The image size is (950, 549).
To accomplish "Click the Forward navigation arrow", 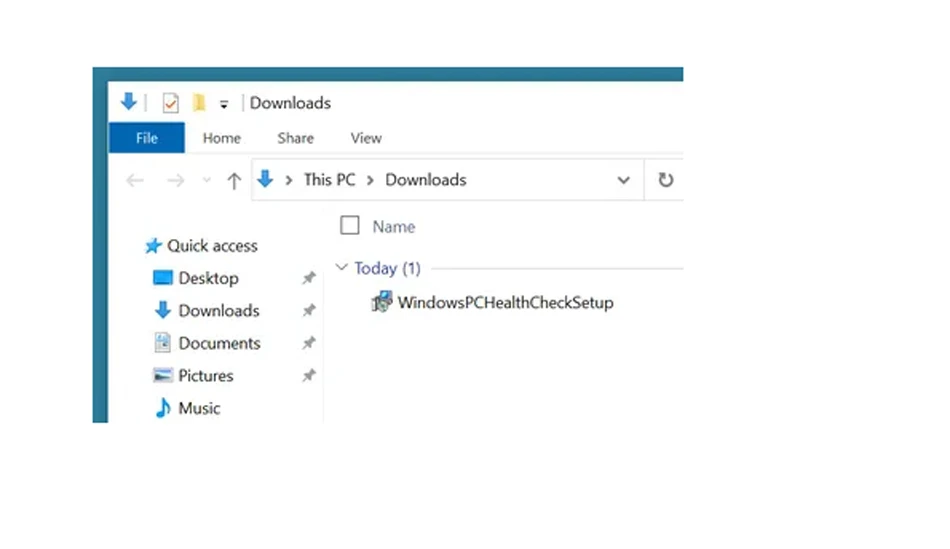I will (176, 180).
